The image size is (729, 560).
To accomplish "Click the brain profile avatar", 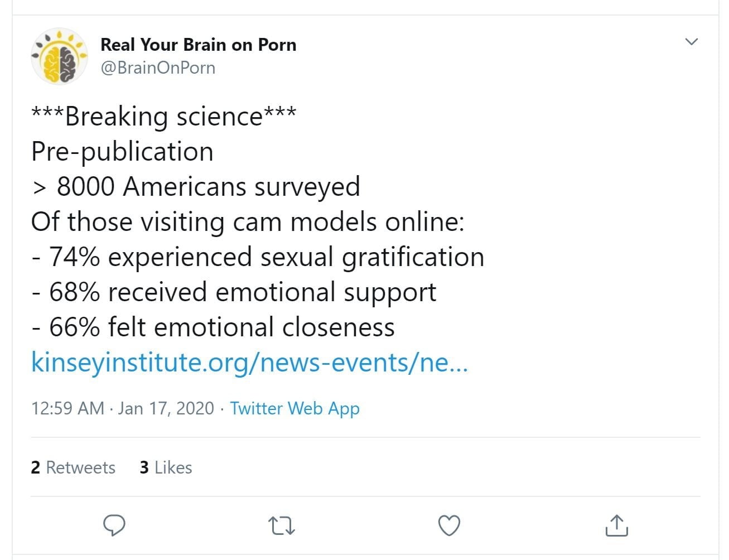I will 59,56.
